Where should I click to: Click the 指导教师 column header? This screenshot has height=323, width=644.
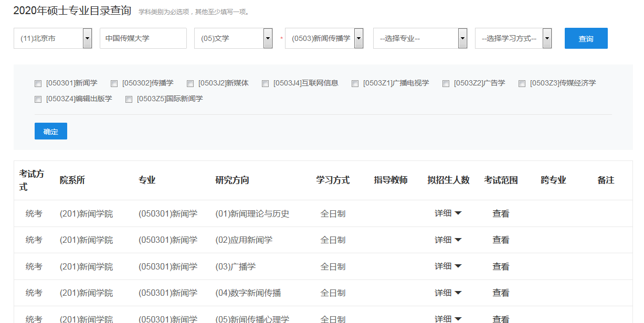point(390,180)
